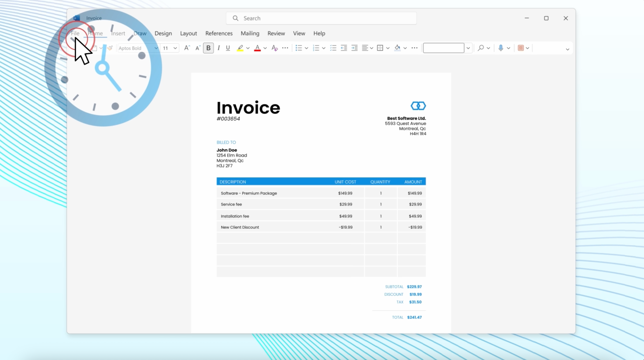
Task: Open Find magnifier tool
Action: tap(480, 48)
